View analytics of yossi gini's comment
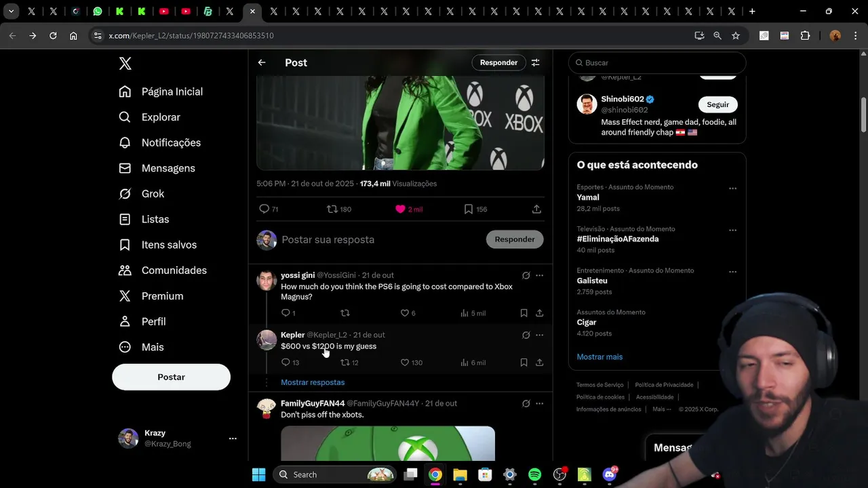Viewport: 868px width, 488px height. coord(473,313)
